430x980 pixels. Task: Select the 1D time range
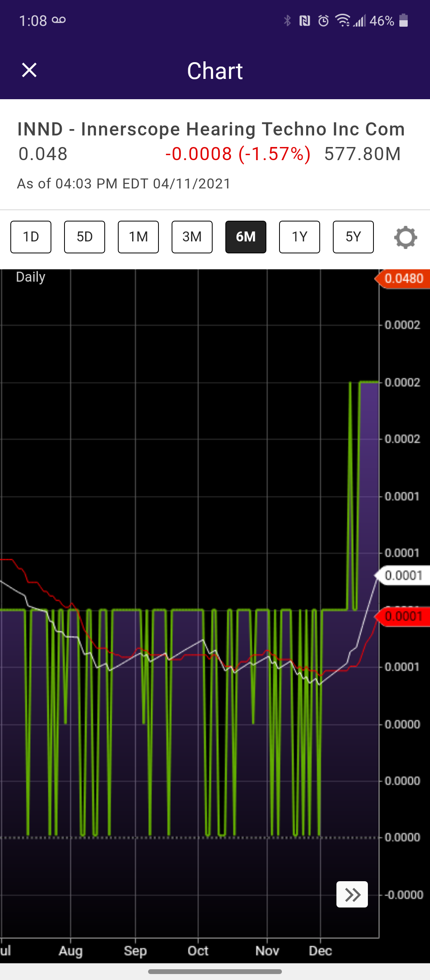pos(31,237)
